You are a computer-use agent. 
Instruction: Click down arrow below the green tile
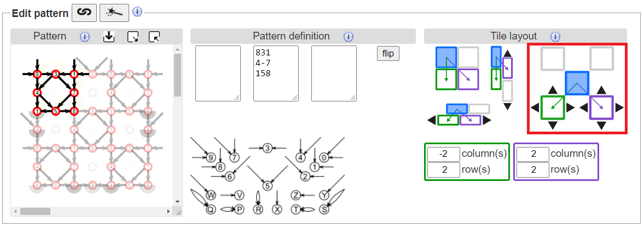[553, 126]
